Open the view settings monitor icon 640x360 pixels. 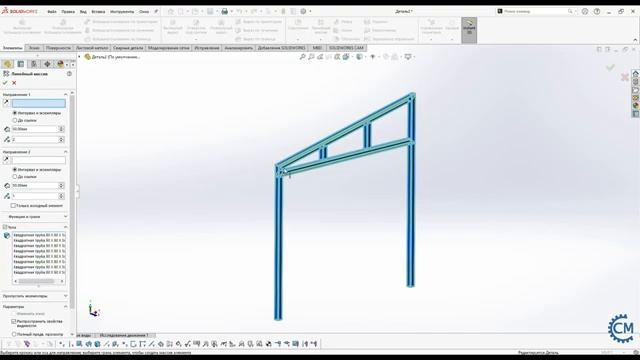point(408,57)
